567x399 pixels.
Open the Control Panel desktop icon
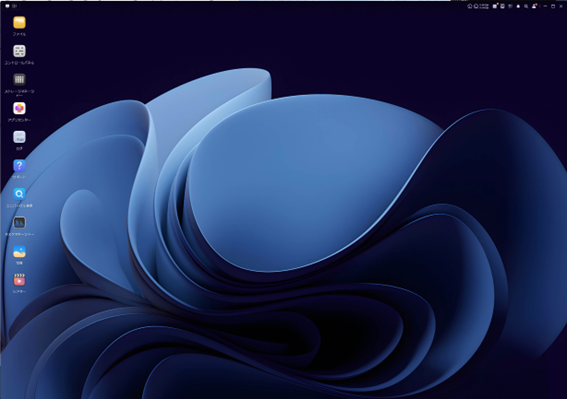click(19, 51)
